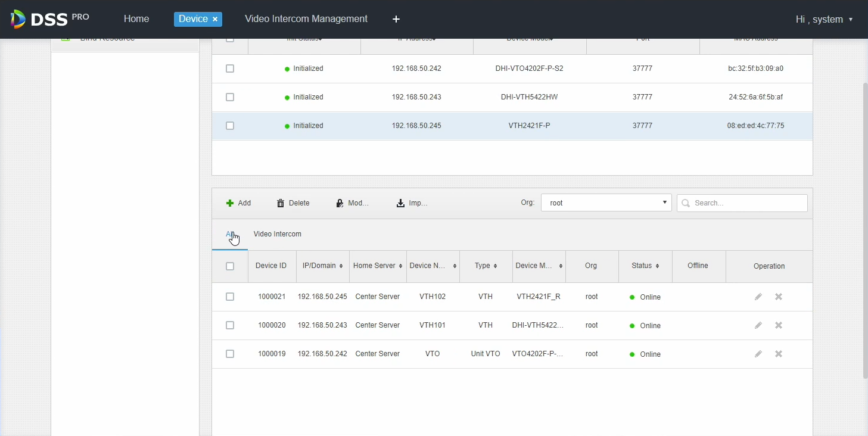Viewport: 868px width, 436px height.
Task: Close the Device tab with its X
Action: (215, 19)
